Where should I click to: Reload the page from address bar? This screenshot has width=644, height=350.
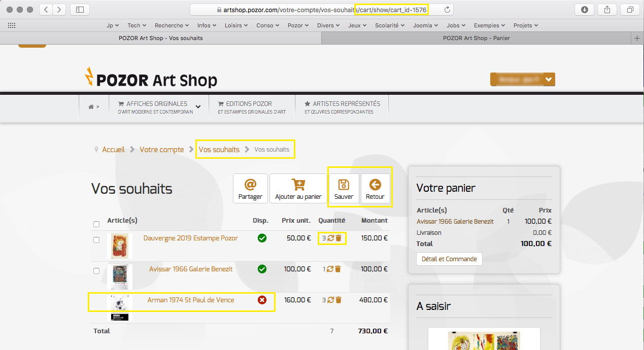coord(447,10)
